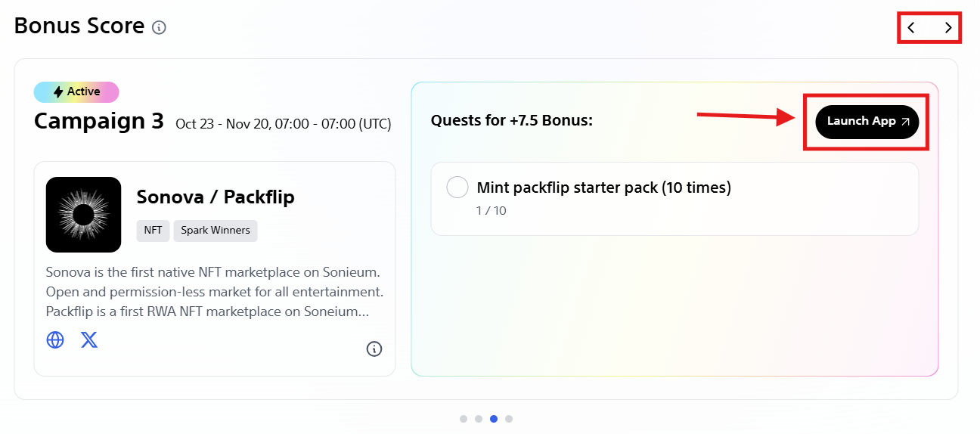Click the Sonova / Packflip logo image
Image resolution: width=980 pixels, height=434 pixels.
[83, 215]
